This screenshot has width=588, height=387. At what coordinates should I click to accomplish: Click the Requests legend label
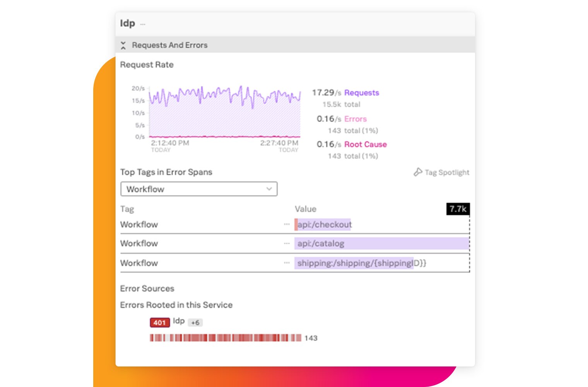(361, 93)
